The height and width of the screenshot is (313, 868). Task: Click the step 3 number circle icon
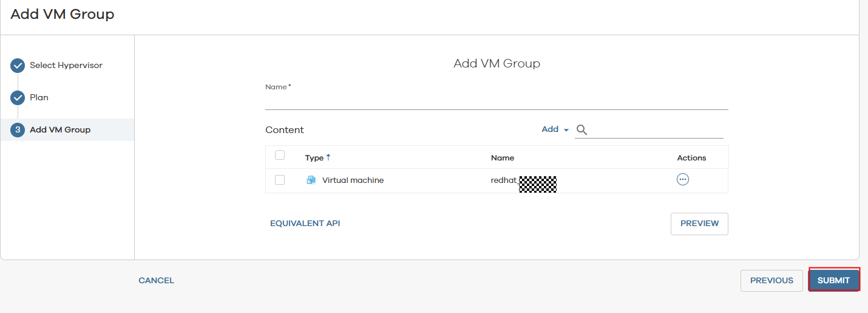pos(18,130)
